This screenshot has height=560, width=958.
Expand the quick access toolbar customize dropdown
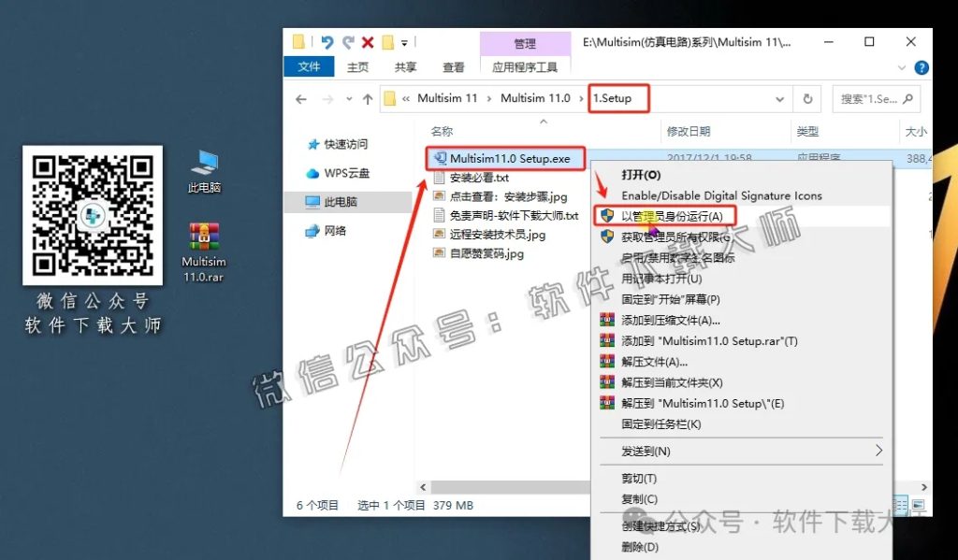406,41
